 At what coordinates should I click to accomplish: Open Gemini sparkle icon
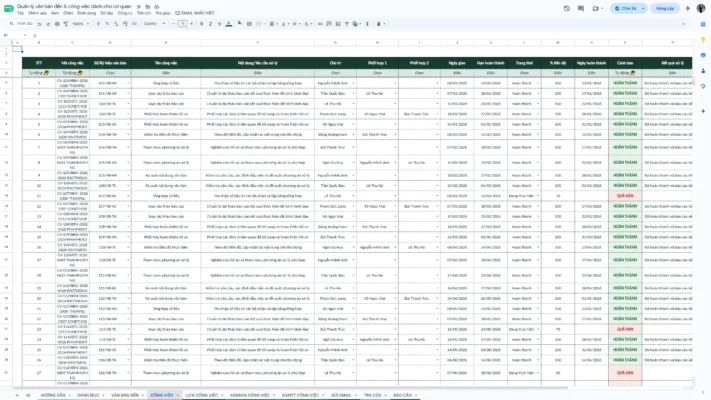pos(687,8)
